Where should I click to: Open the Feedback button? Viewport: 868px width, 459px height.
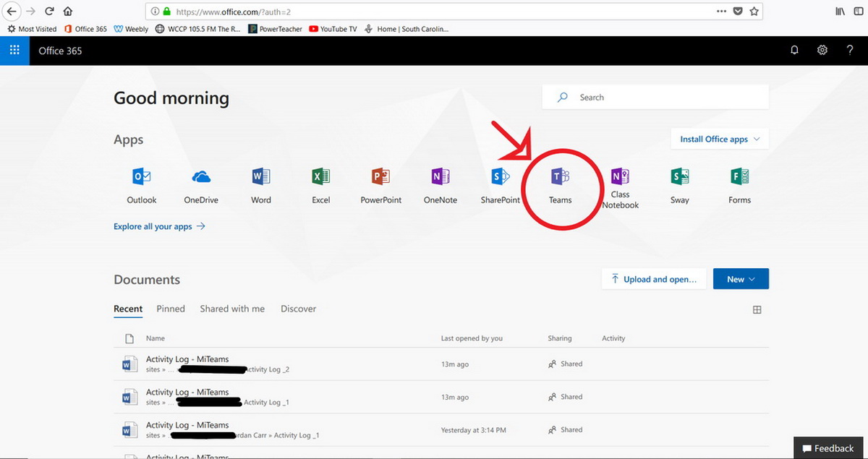click(829, 448)
